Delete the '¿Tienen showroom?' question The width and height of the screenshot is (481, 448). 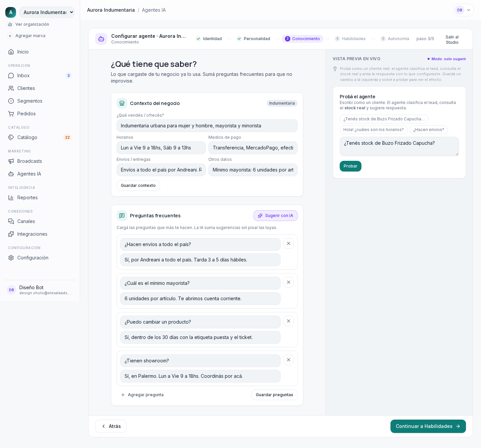tap(289, 360)
